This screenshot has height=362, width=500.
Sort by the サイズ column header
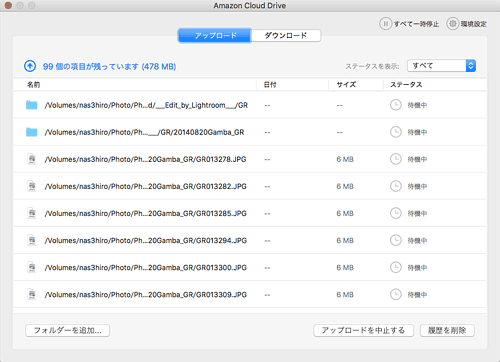click(x=346, y=85)
